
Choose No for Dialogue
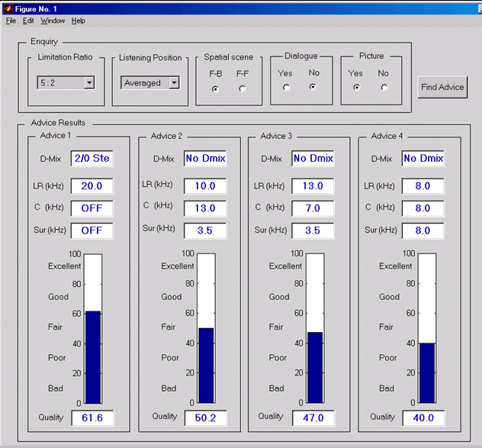pyautogui.click(x=313, y=87)
